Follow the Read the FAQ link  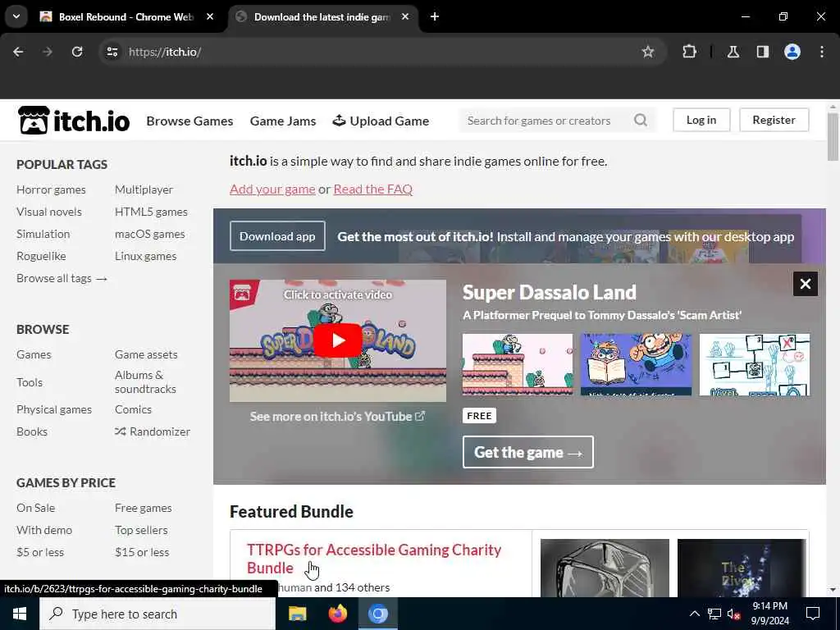373,189
